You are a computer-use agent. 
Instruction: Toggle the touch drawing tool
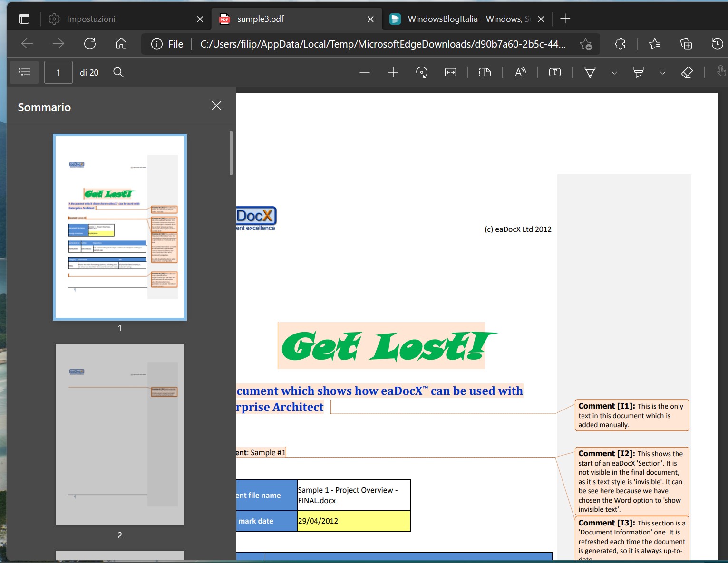(721, 72)
